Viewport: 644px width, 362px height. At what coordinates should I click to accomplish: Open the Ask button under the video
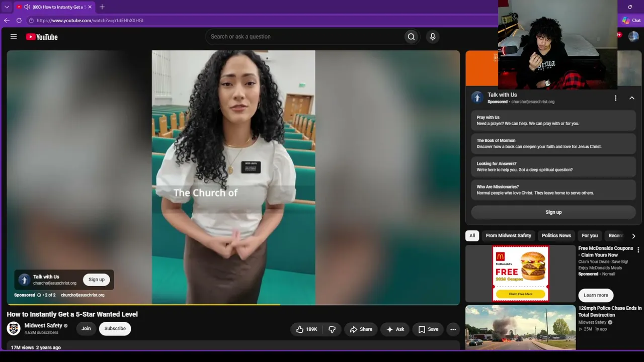click(395, 329)
